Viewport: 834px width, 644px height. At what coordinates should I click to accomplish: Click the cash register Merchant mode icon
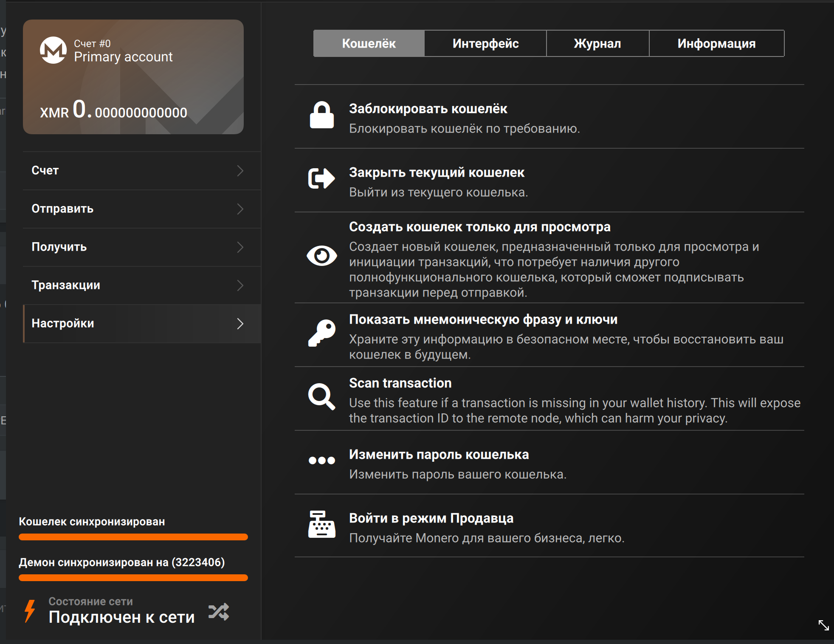[x=321, y=524]
